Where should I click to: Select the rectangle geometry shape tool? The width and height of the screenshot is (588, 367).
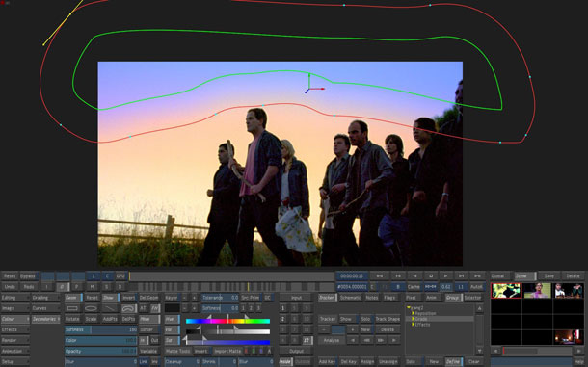pyautogui.click(x=72, y=308)
